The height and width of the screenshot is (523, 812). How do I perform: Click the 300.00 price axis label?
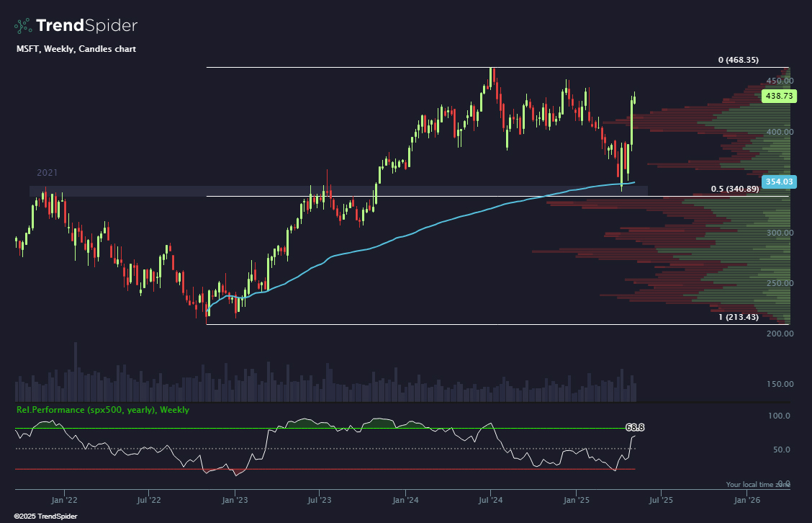click(x=780, y=233)
